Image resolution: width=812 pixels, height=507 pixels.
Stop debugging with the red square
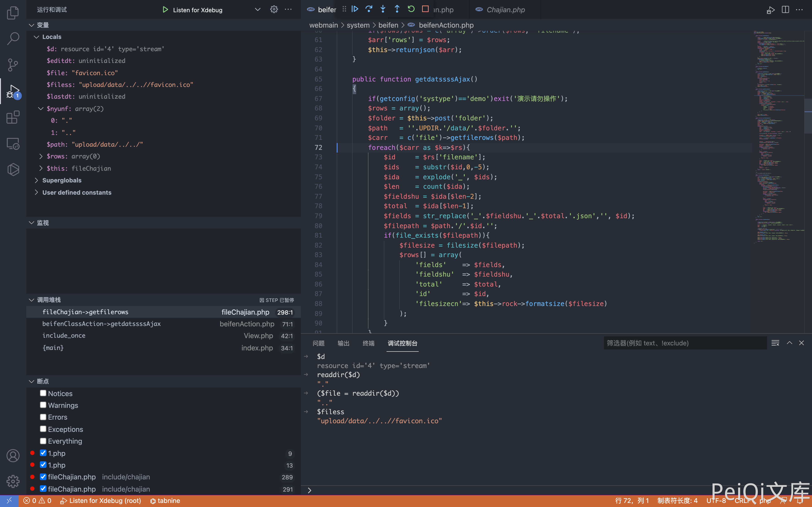pyautogui.click(x=425, y=9)
